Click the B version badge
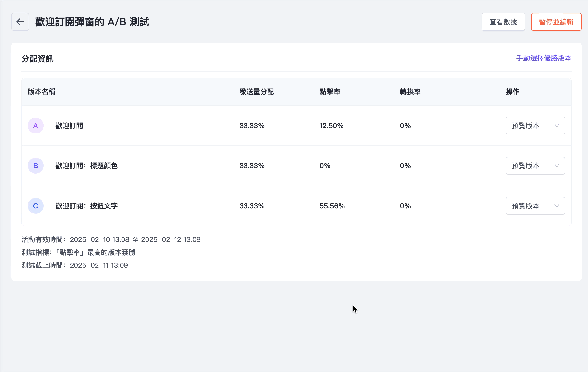The height and width of the screenshot is (372, 588). tap(36, 166)
